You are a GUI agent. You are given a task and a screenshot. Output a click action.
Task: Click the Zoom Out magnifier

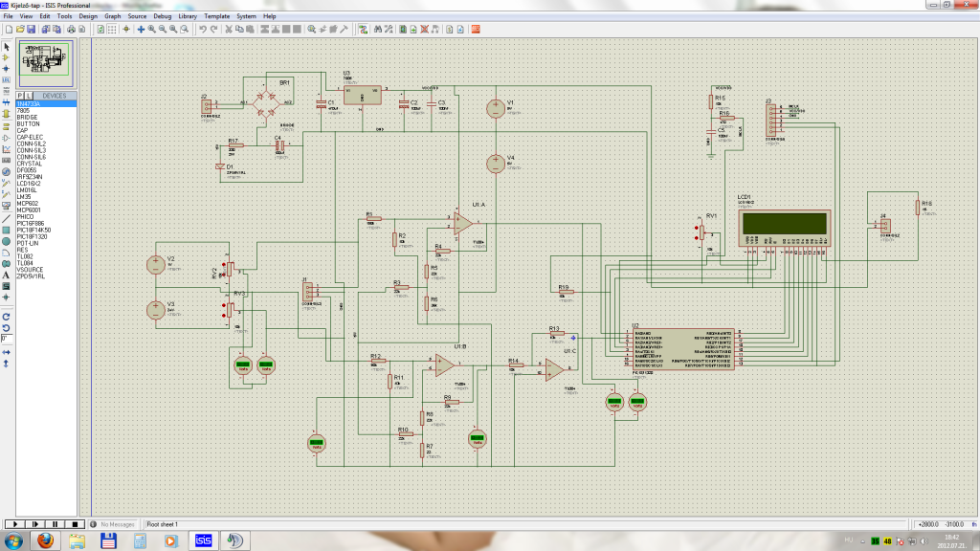click(163, 30)
